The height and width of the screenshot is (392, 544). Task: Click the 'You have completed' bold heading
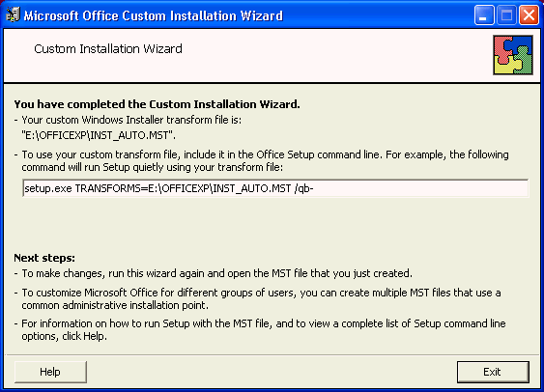click(x=157, y=104)
